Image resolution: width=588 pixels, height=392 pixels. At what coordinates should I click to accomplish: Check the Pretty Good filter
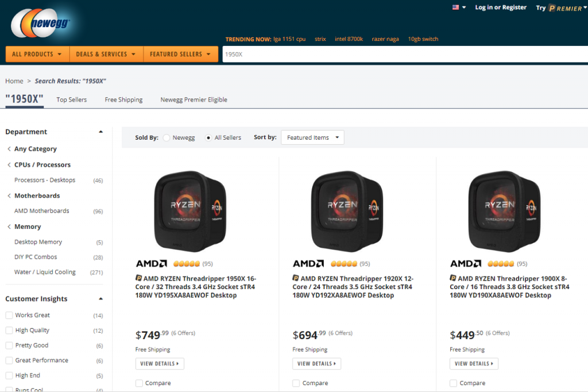click(9, 345)
